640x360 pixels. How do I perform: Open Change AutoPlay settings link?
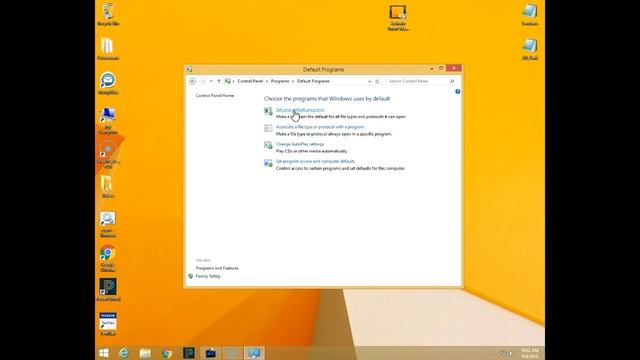(300, 144)
